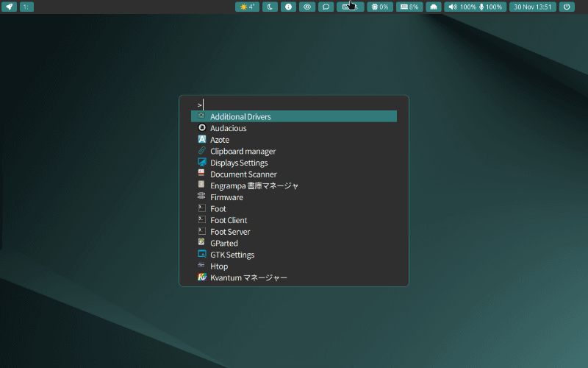Open the clock showing 30 Nov 13:51
588x368 pixels.
coord(532,7)
